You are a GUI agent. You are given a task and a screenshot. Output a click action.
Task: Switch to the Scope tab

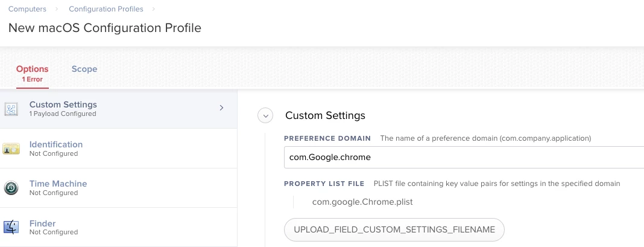(84, 69)
